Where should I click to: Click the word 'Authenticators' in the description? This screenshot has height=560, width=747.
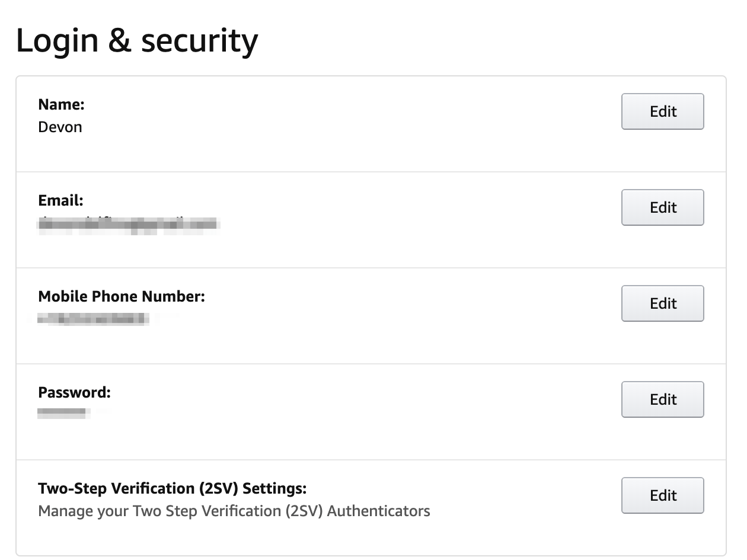click(x=379, y=511)
